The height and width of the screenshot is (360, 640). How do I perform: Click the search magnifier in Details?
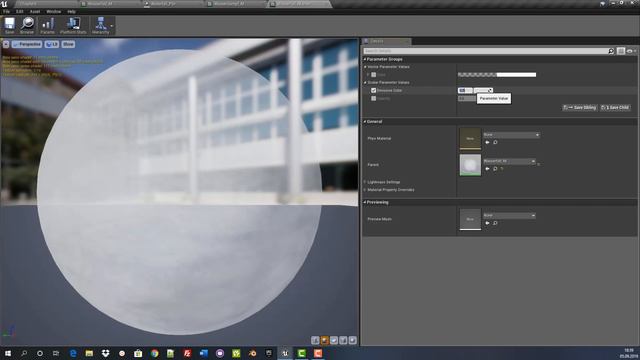tap(611, 51)
